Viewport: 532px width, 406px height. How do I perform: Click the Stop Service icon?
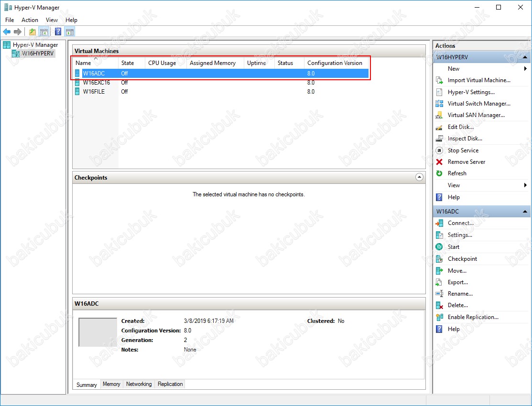[x=439, y=150]
